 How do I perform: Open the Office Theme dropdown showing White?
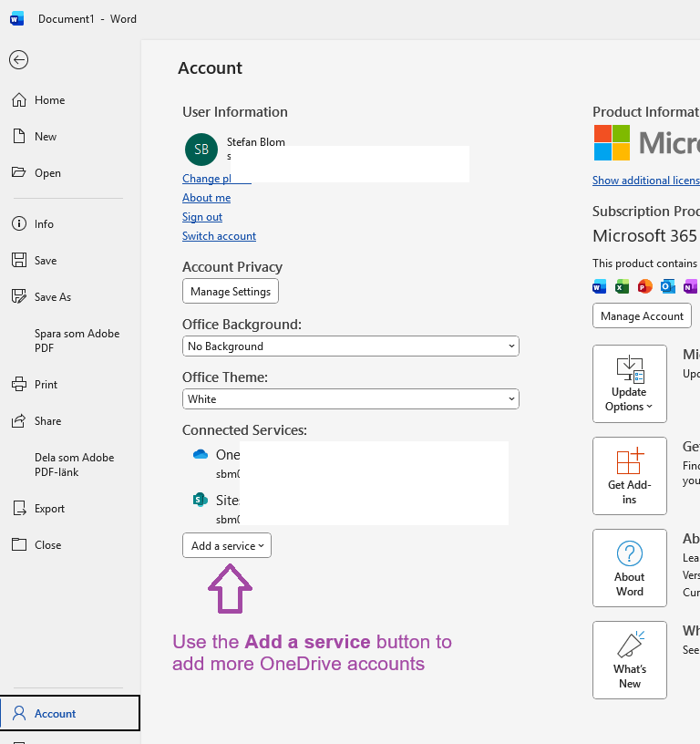(x=351, y=399)
